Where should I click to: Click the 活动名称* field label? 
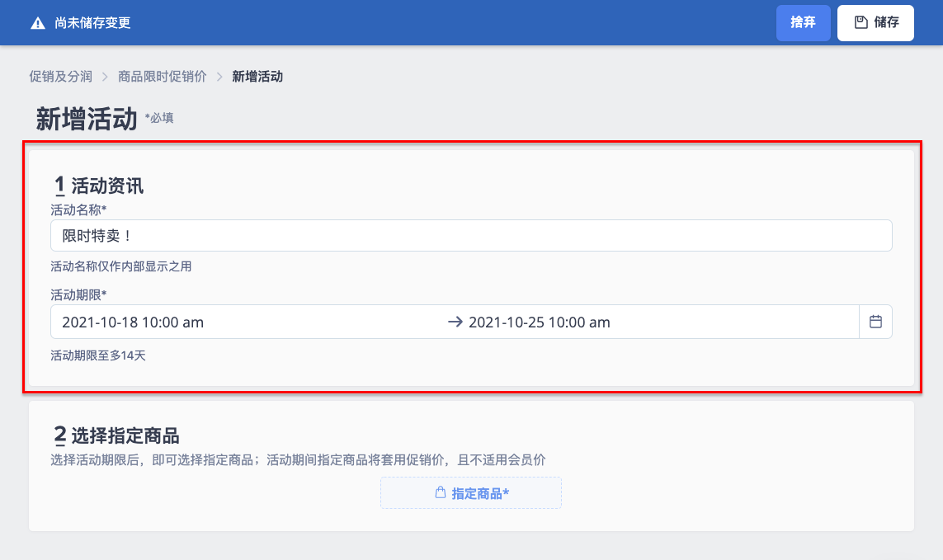(x=78, y=210)
